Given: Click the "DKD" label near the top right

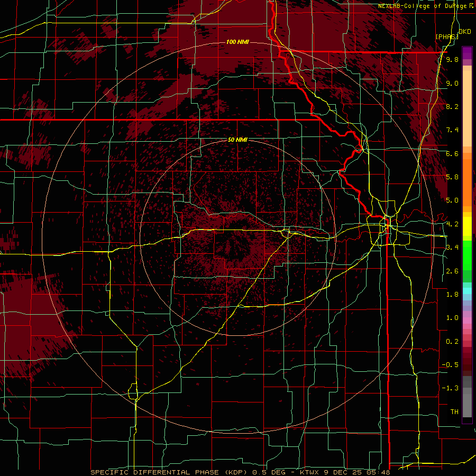Looking at the screenshot, I should coord(464,32).
